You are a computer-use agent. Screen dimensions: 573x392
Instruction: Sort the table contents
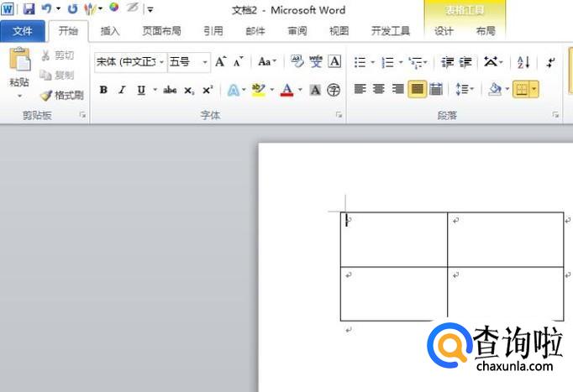pos(523,62)
